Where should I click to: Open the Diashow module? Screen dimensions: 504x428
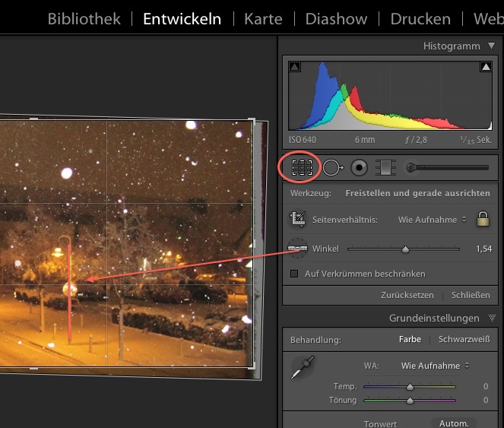click(x=336, y=19)
